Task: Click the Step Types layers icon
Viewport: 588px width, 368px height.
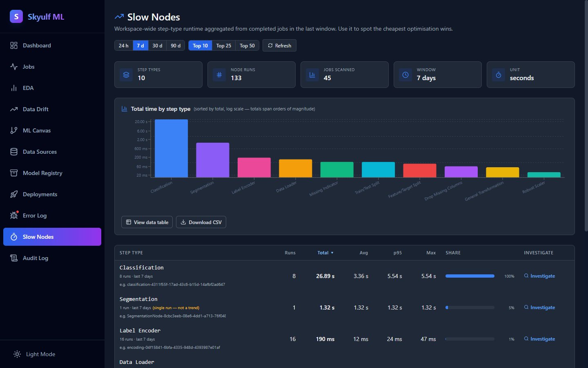Action: 126,75
